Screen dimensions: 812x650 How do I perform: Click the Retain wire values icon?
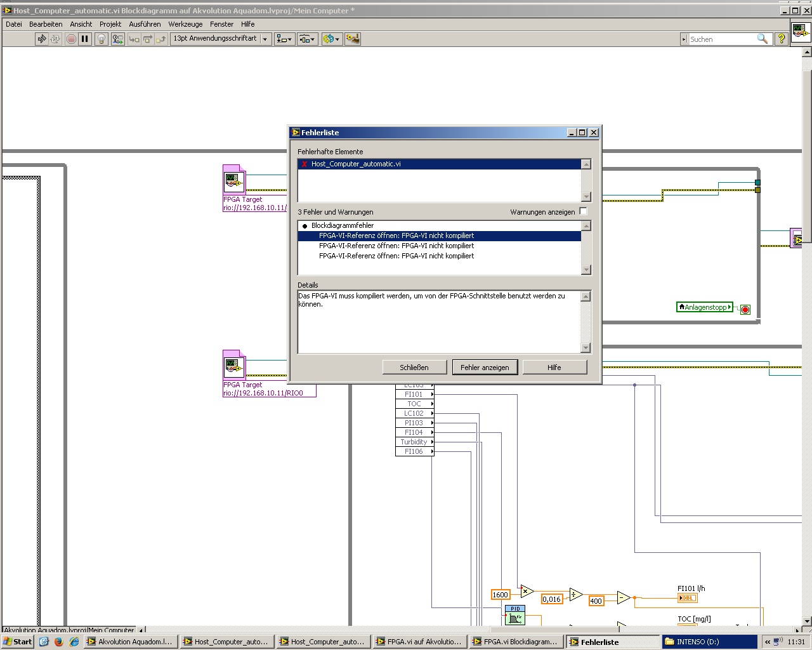click(117, 39)
